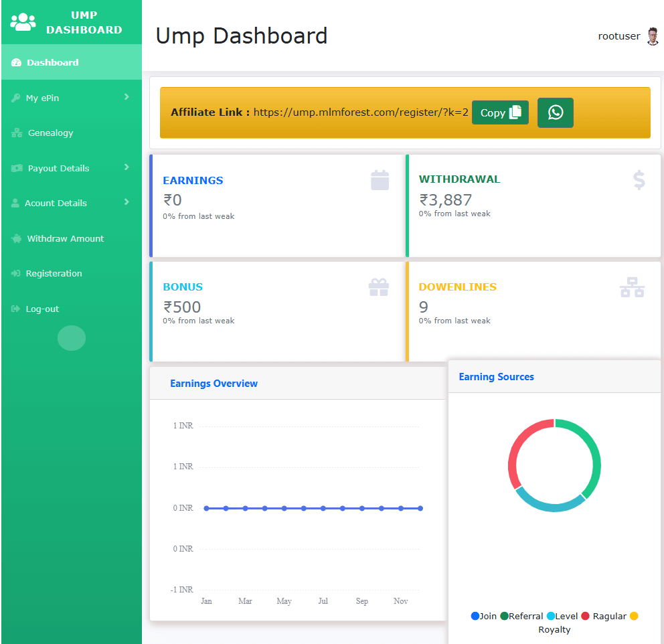Copy the affiliate link
Viewport: 664px width, 644px height.
(500, 112)
